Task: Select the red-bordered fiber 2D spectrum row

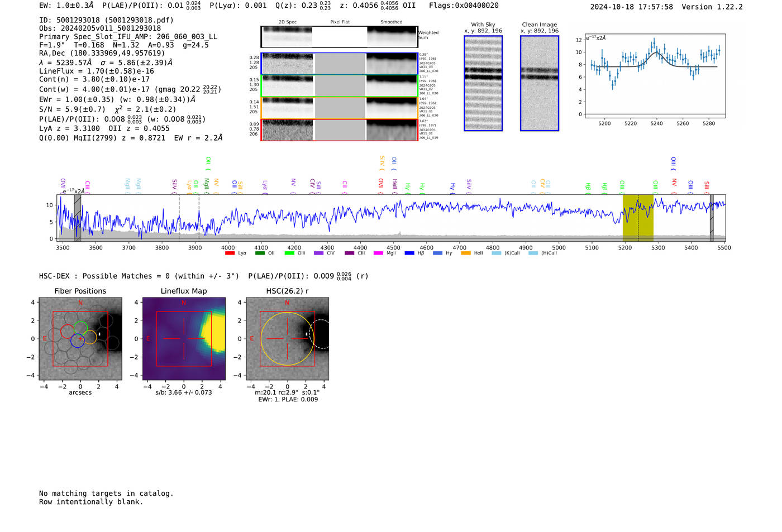Action: pyautogui.click(x=339, y=130)
